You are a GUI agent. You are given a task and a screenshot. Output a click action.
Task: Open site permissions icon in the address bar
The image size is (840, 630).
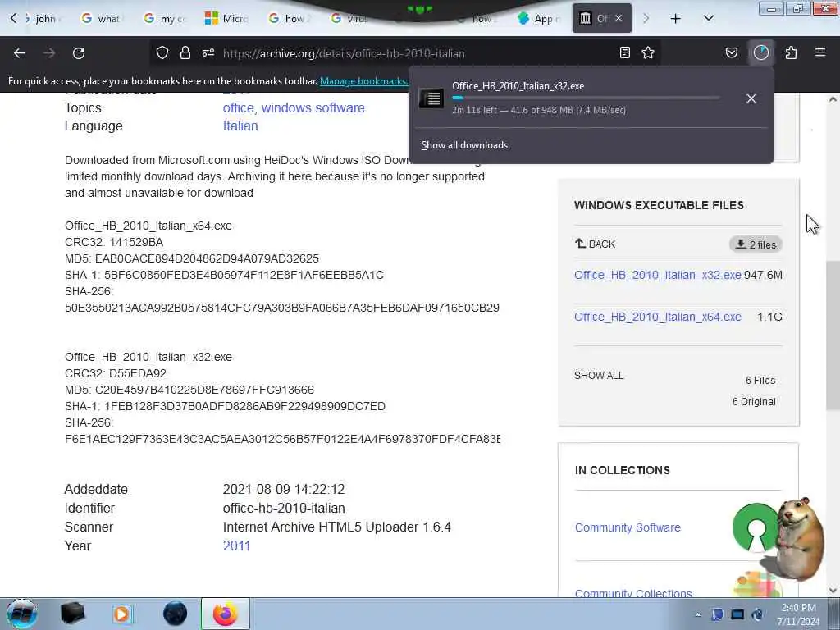(x=208, y=53)
